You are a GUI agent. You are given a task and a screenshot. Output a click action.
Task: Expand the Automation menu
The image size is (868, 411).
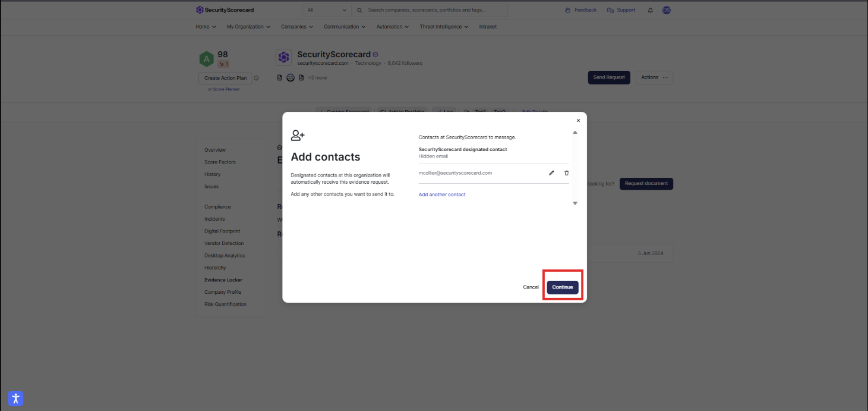393,27
